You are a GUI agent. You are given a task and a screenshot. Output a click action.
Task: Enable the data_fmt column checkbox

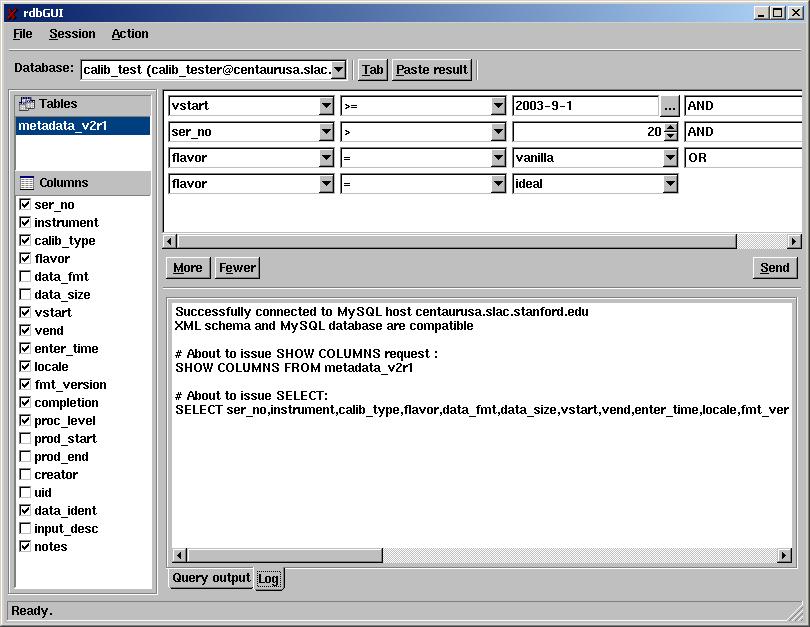click(x=25, y=277)
